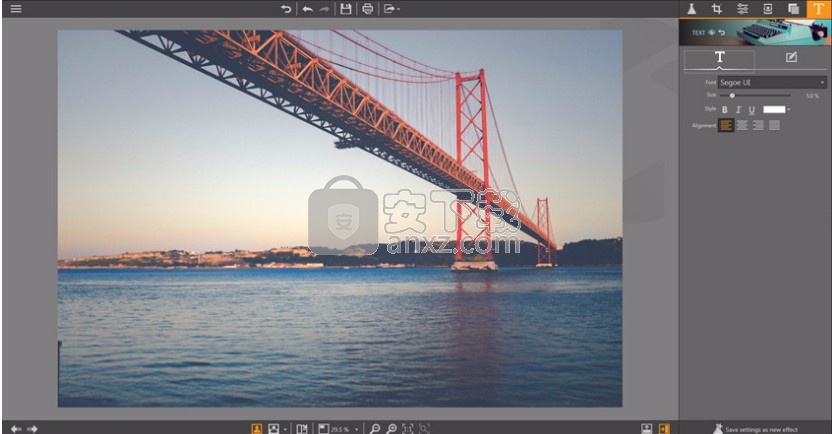
Task: Click the second magnifier zoom icon
Action: [x=392, y=429]
